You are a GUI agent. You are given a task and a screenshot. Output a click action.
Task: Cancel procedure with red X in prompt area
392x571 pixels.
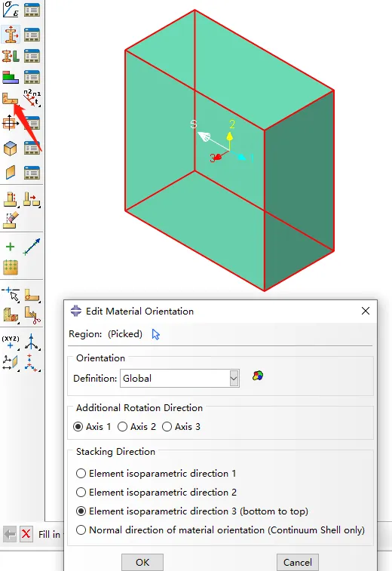click(26, 534)
